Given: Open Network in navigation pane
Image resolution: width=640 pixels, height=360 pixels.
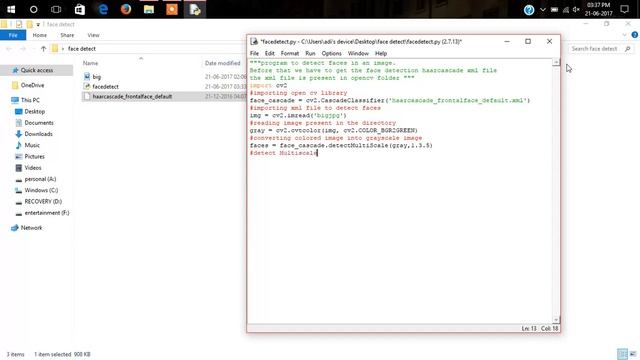Looking at the screenshot, I should click(x=31, y=228).
